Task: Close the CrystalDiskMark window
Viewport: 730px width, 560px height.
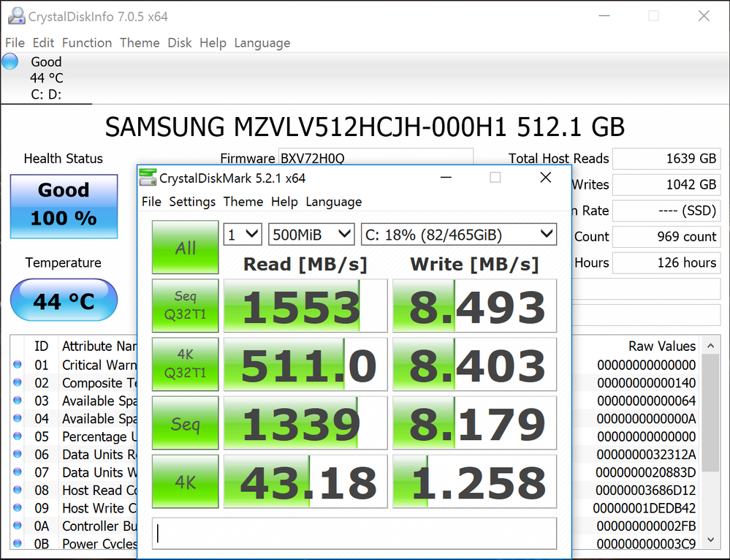Action: [545, 178]
